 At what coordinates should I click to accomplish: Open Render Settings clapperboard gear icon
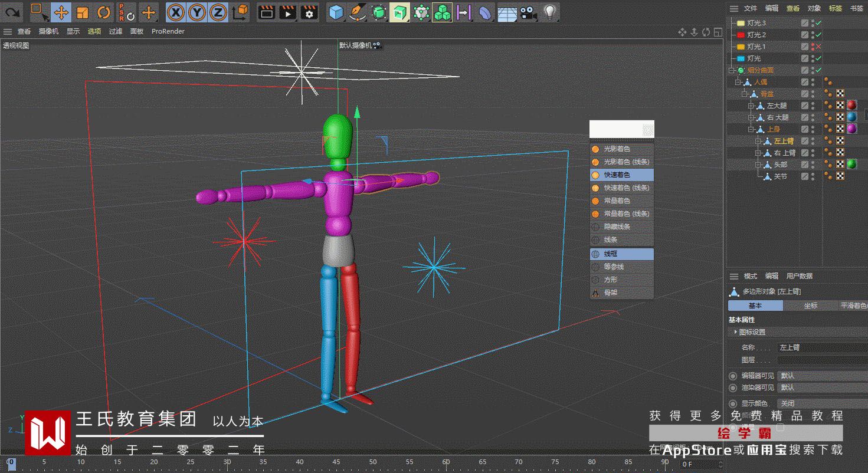[x=309, y=12]
